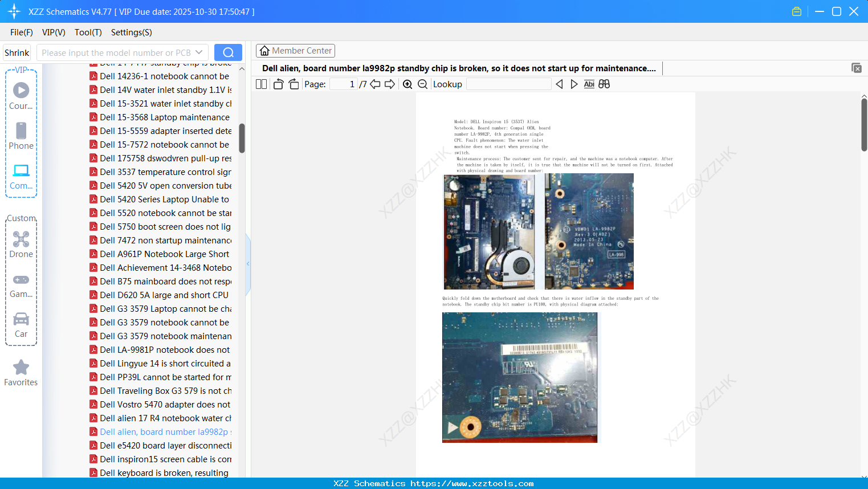Open 'Dell 14V water inlet standby 1.1V' entry
Viewport: 868px width, 489px height.
161,90
